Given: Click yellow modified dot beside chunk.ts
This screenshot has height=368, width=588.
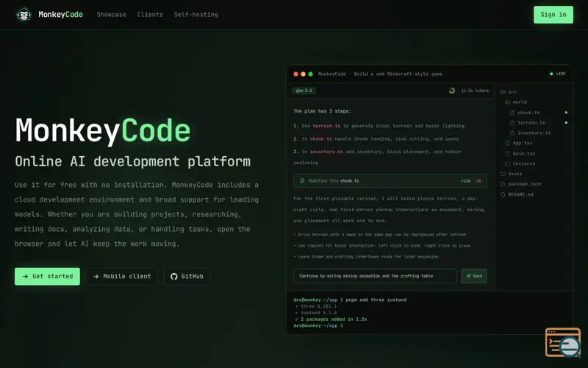Looking at the screenshot, I should tap(566, 113).
